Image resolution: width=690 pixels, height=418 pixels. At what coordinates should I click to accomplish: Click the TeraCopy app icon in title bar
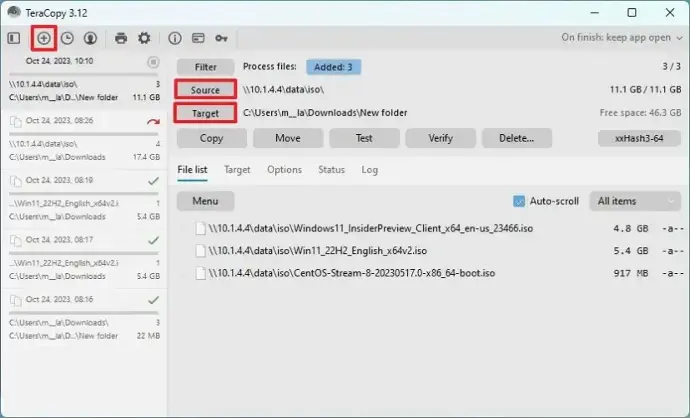coord(14,12)
